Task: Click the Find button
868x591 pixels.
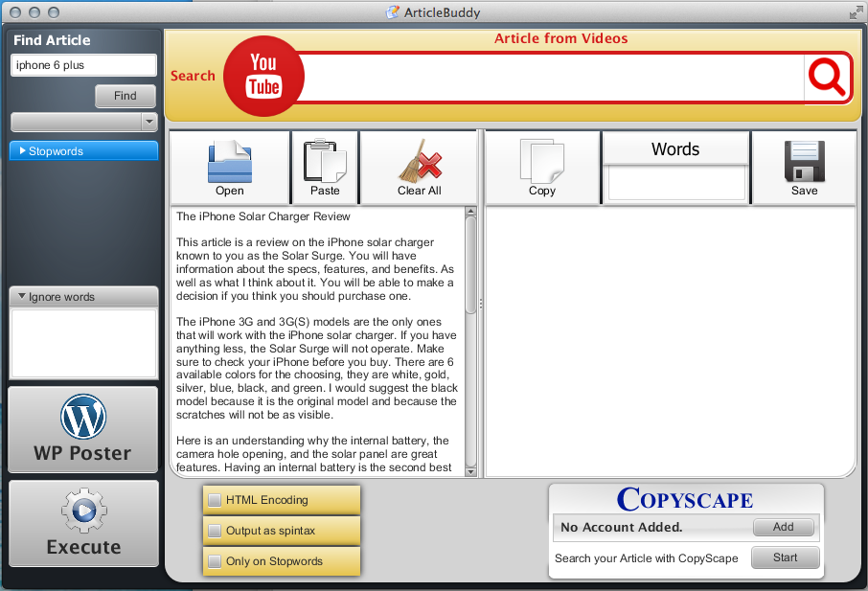Action: (x=126, y=96)
